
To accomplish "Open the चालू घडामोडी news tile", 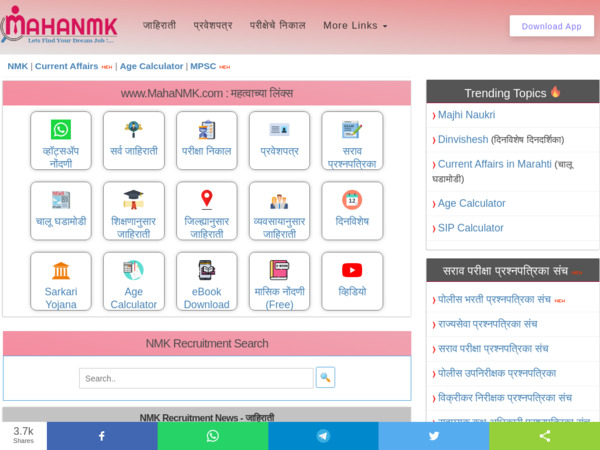I will pos(61,211).
